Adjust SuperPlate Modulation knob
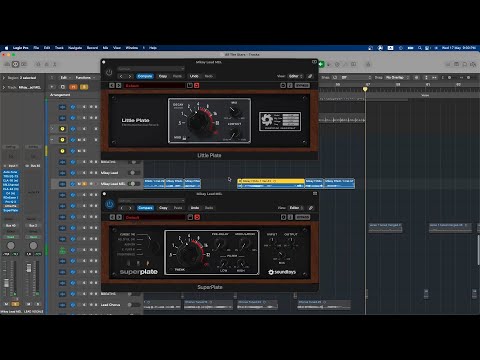Screen dimensions: 480x360 pyautogui.click(x=244, y=245)
